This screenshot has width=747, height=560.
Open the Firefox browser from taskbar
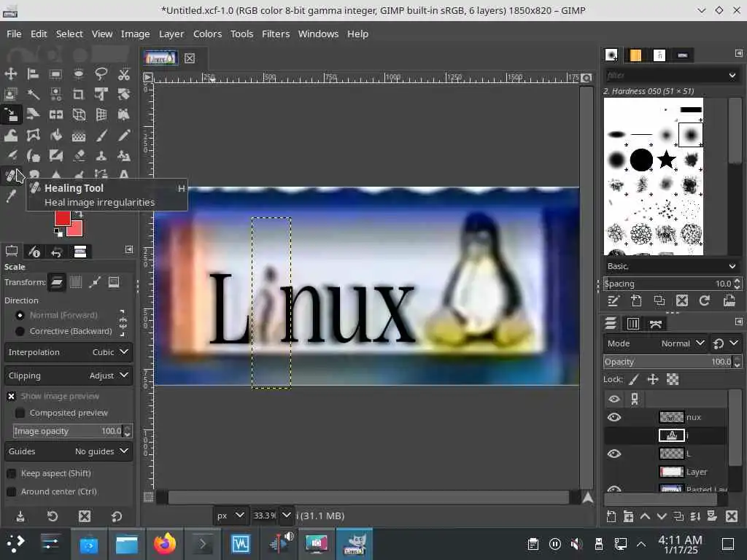tap(164, 544)
